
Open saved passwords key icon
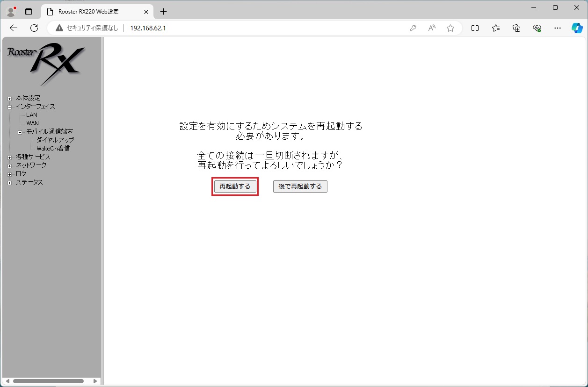pyautogui.click(x=413, y=28)
